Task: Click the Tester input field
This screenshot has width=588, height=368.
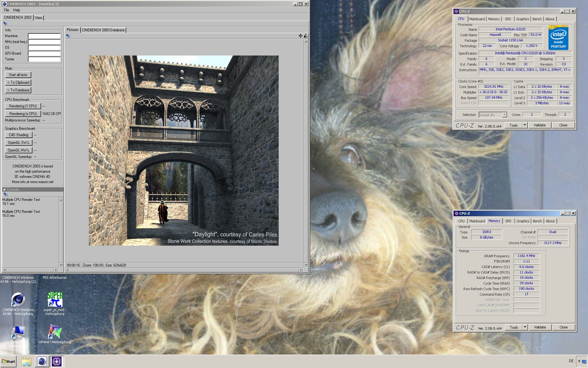Action: pyautogui.click(x=44, y=59)
